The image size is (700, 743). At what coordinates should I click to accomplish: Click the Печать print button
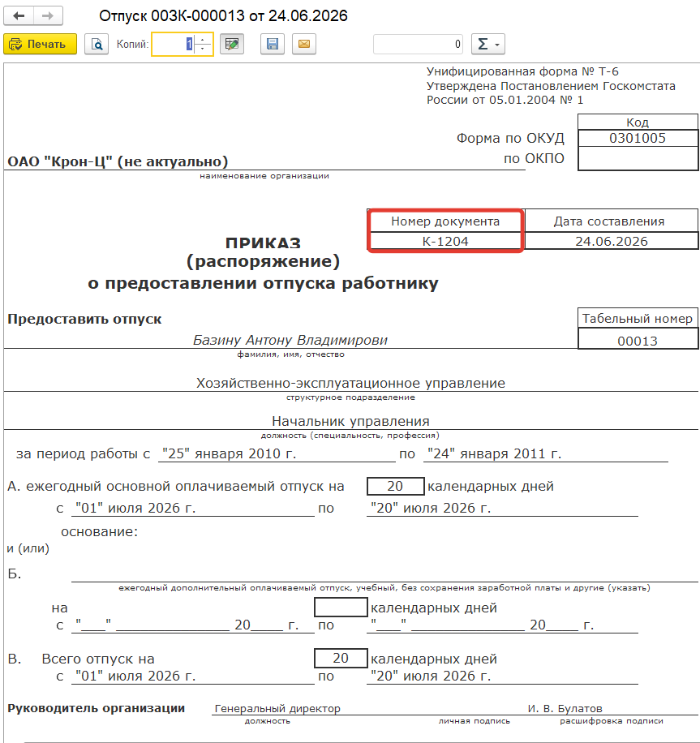tap(40, 44)
